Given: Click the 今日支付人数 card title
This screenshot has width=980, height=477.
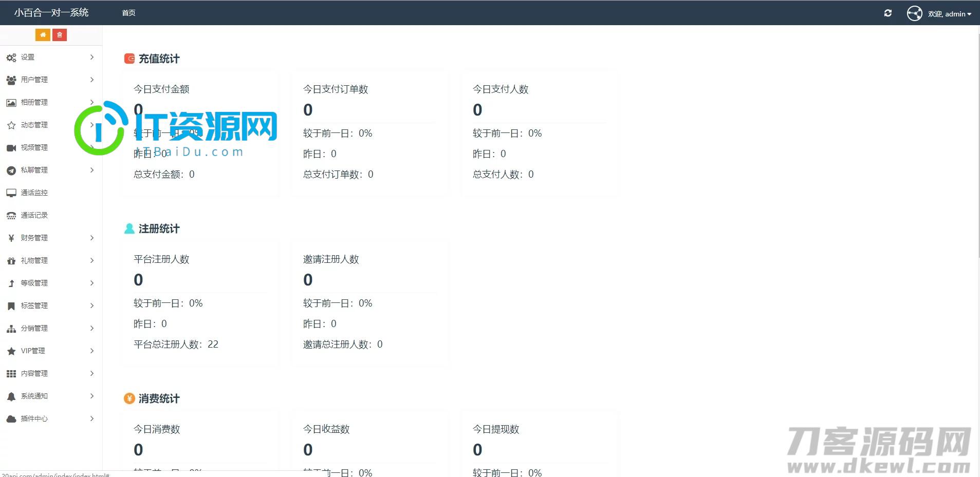Looking at the screenshot, I should point(501,89).
